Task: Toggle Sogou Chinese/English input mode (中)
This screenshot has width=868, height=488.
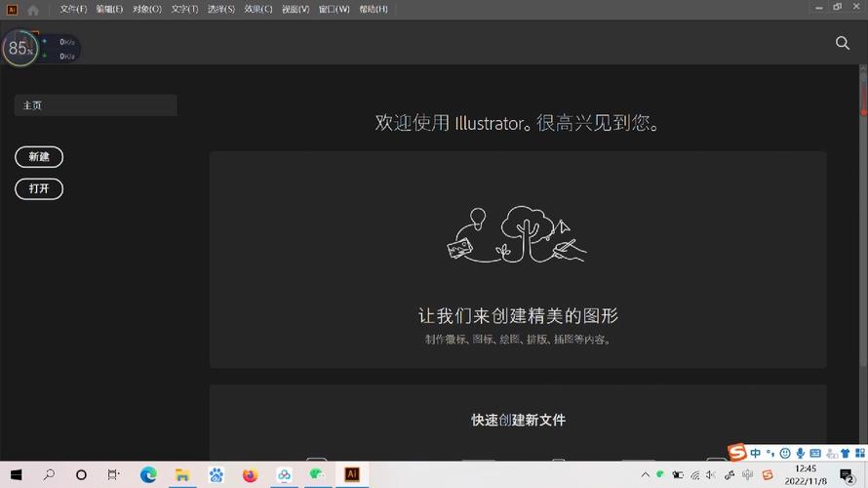Action: (756, 453)
